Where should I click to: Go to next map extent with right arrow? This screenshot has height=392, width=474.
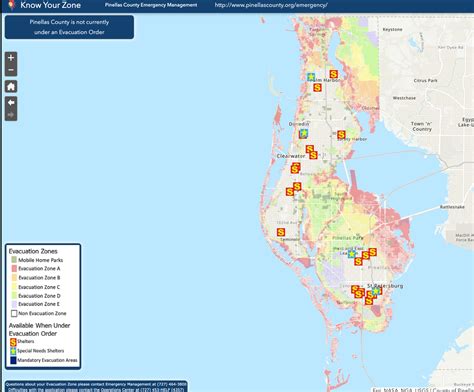(x=11, y=115)
